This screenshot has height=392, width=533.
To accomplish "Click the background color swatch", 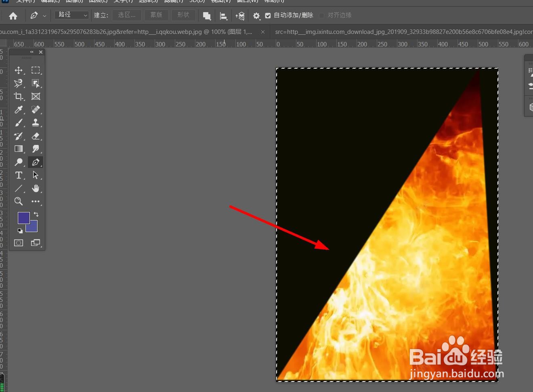I will tap(34, 228).
